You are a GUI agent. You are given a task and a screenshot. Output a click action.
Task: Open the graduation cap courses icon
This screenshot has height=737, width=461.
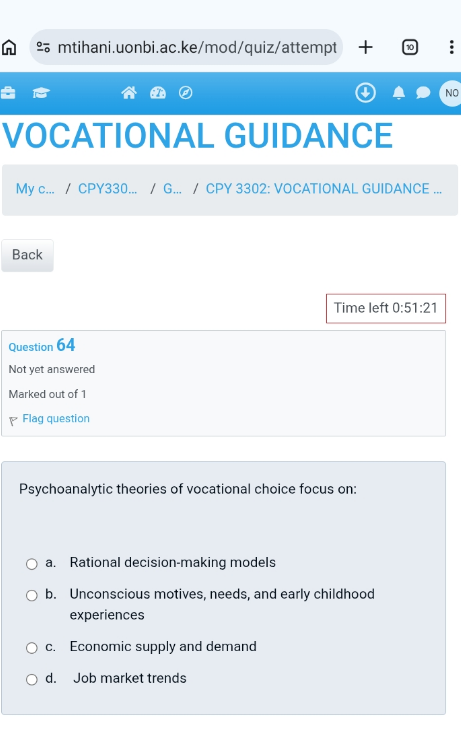coord(41,93)
